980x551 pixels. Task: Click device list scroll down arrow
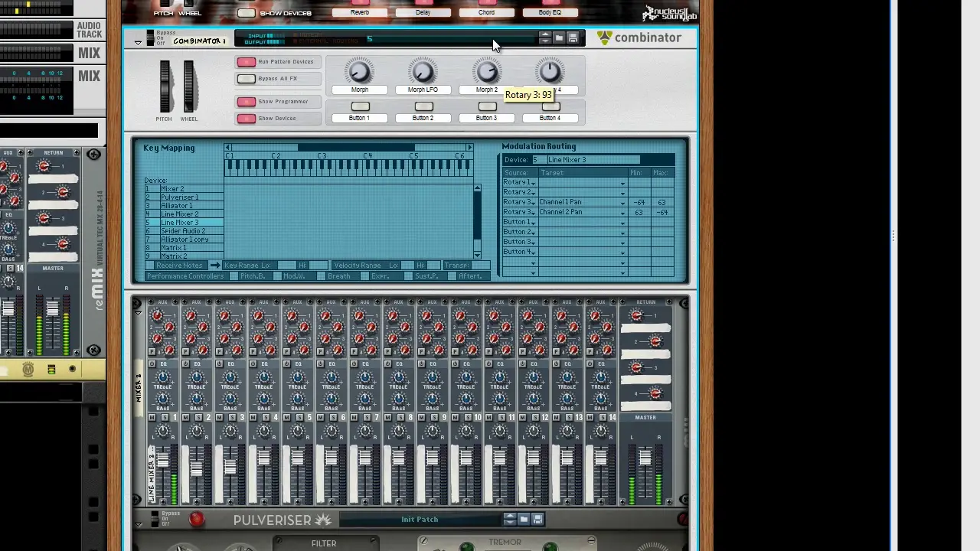click(x=478, y=255)
